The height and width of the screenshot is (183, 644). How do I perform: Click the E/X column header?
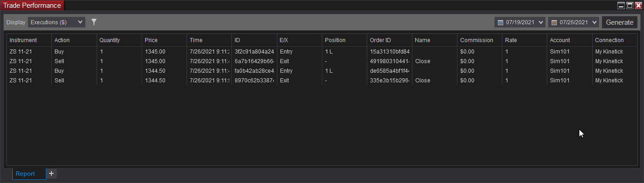click(x=284, y=40)
